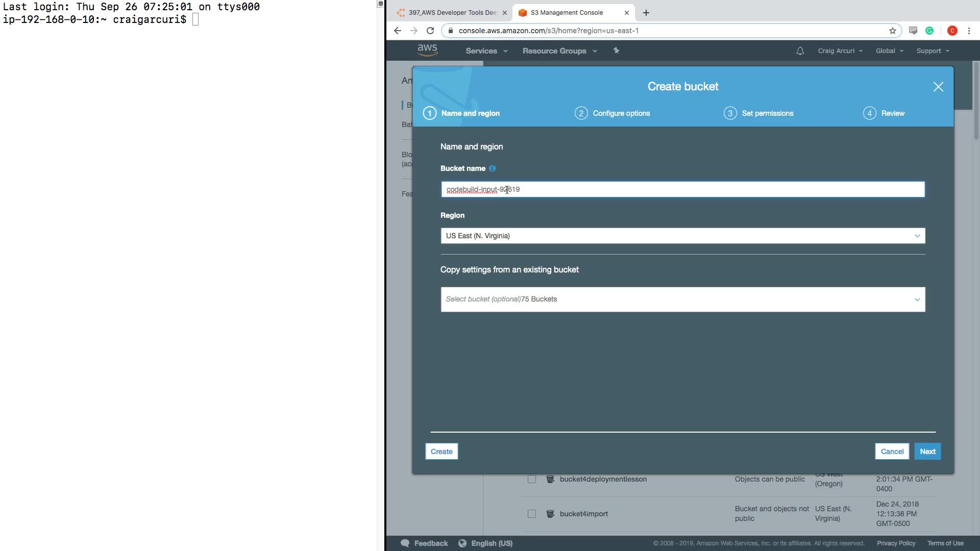Click the AWS logo home icon
Viewport: 980px width, 551px height.
click(427, 50)
